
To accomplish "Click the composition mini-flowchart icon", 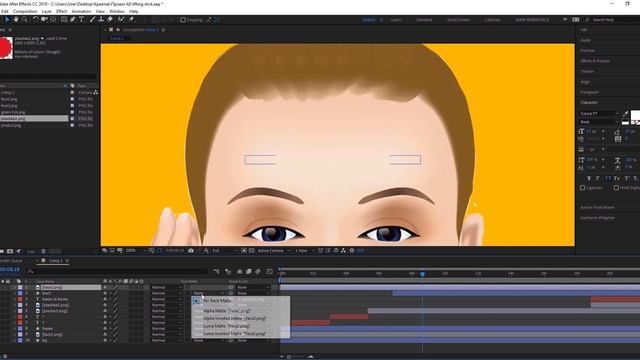I will coord(216,271).
